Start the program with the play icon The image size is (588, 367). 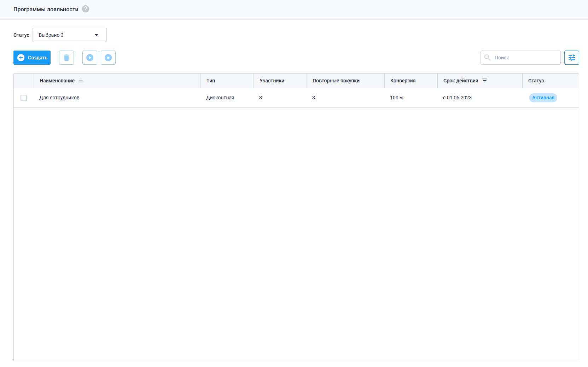(90, 58)
